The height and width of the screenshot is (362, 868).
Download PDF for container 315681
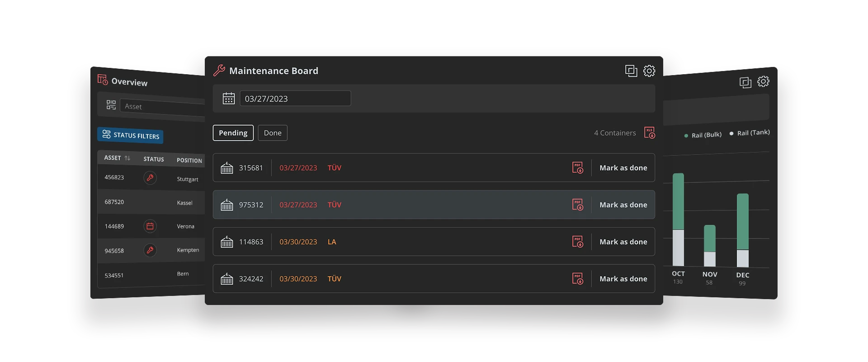point(578,167)
